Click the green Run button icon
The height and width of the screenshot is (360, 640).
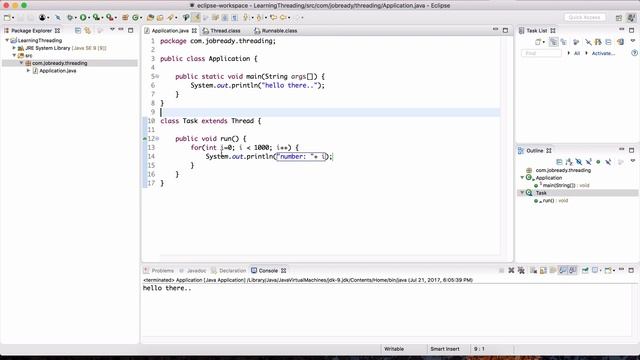pos(83,18)
